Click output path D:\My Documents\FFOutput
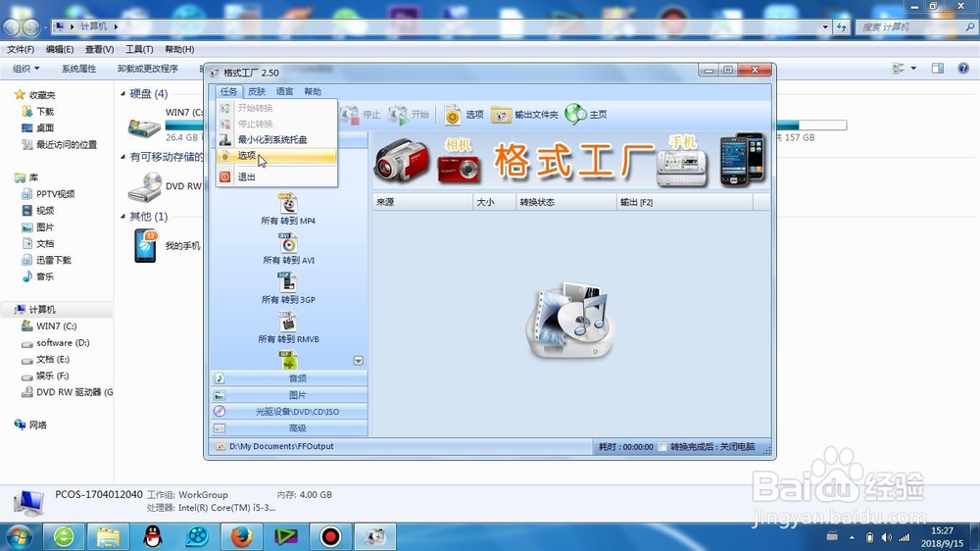 [281, 446]
